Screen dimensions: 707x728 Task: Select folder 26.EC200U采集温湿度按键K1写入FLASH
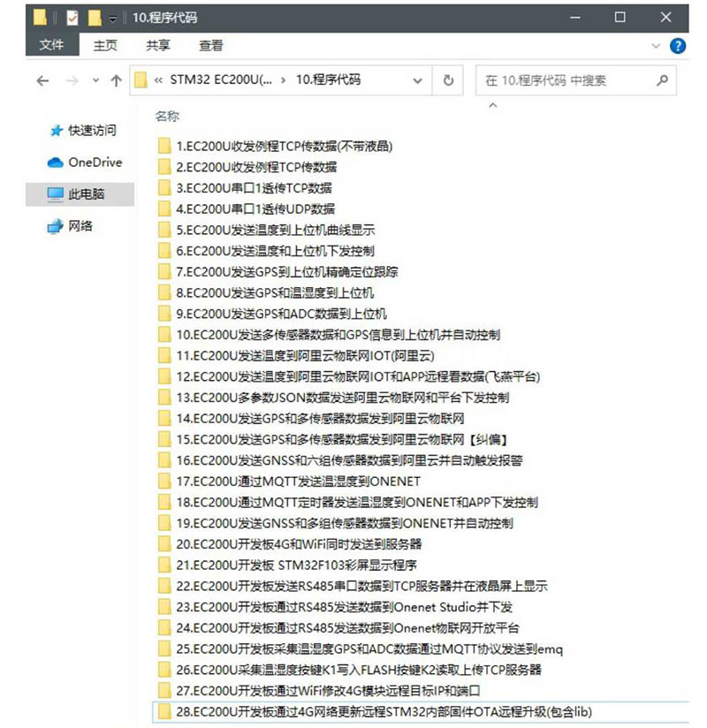click(359, 670)
